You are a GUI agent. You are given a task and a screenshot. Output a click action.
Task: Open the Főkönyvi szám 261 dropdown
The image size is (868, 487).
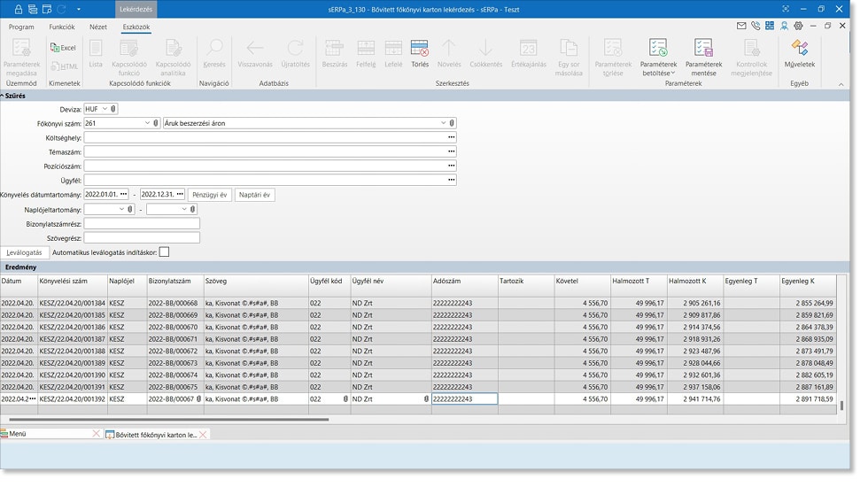[146, 123]
